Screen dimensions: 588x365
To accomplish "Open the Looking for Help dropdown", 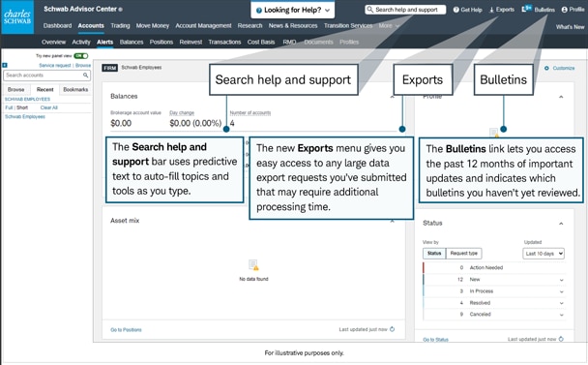I will (x=292, y=10).
